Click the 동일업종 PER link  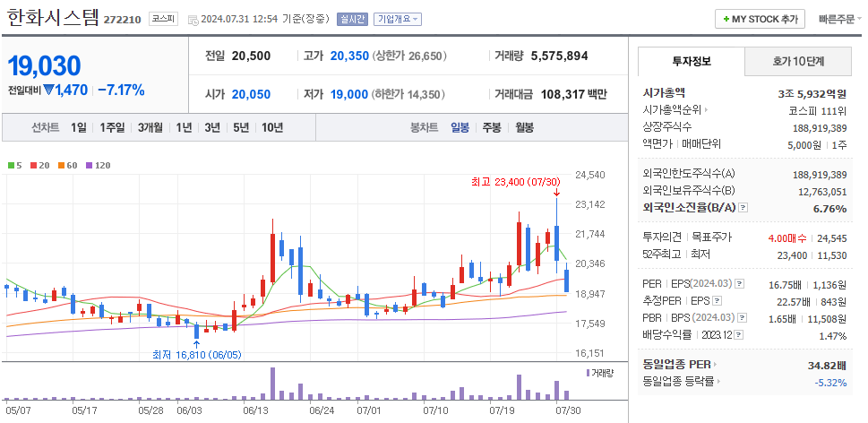(677, 365)
